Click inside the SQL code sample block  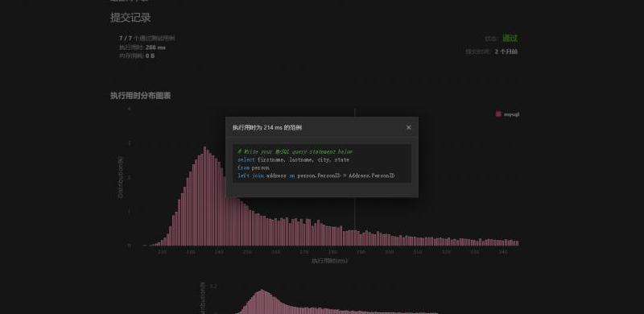[321, 163]
